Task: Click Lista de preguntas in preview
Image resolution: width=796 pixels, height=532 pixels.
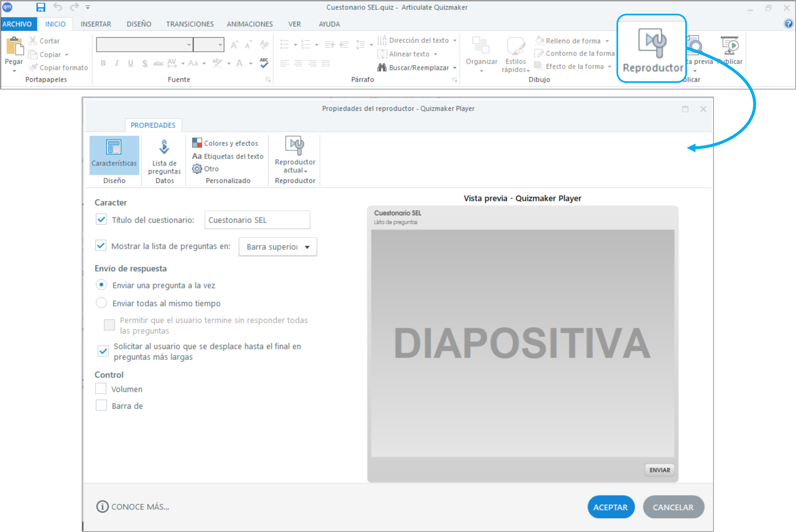Action: coord(396,222)
